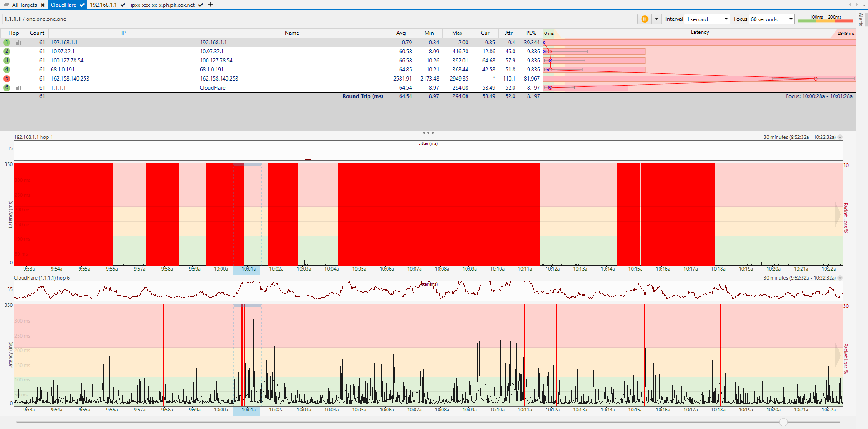
Task: Select the hop 1 green circle
Action: [7, 42]
